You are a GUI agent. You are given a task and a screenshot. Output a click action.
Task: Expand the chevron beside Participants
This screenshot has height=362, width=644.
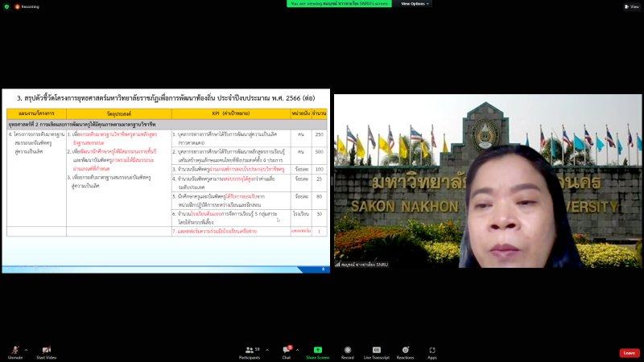pyautogui.click(x=266, y=350)
